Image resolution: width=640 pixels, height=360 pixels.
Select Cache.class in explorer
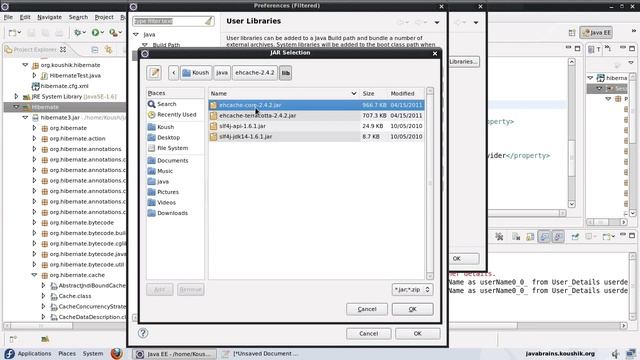[x=70, y=296]
